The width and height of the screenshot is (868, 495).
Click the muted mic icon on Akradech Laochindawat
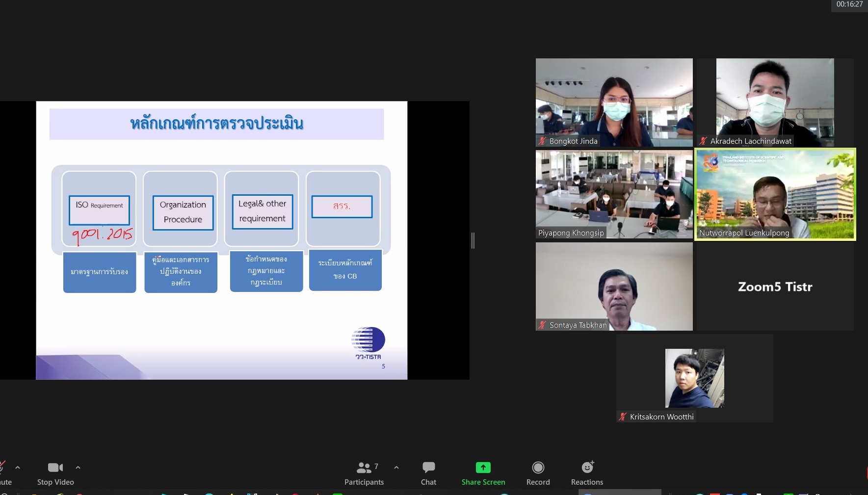tap(703, 141)
